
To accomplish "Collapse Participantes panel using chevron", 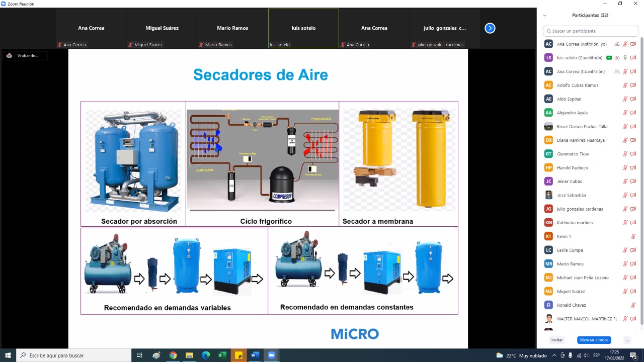I will pyautogui.click(x=544, y=16).
